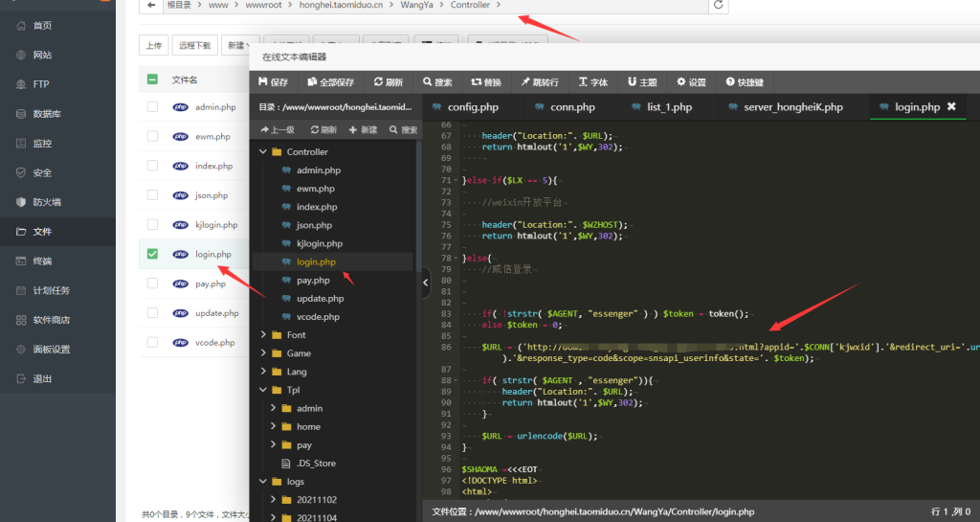Open the Font settings in editor toolbar
The height and width of the screenshot is (522, 980).
592,82
